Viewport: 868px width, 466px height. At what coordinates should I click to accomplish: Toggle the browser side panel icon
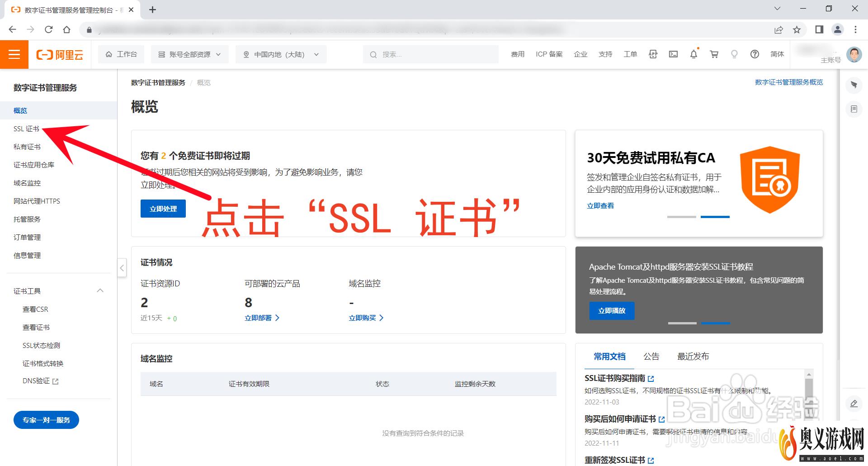coord(819,29)
